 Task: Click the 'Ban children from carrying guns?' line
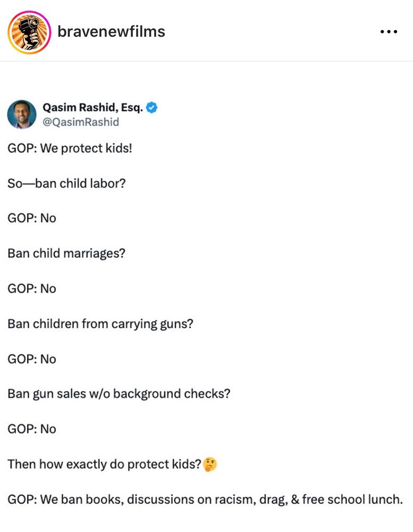tap(100, 324)
